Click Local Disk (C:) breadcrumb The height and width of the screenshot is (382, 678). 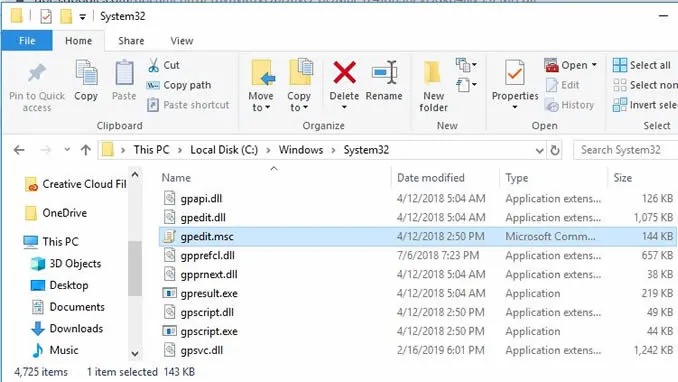pos(224,150)
